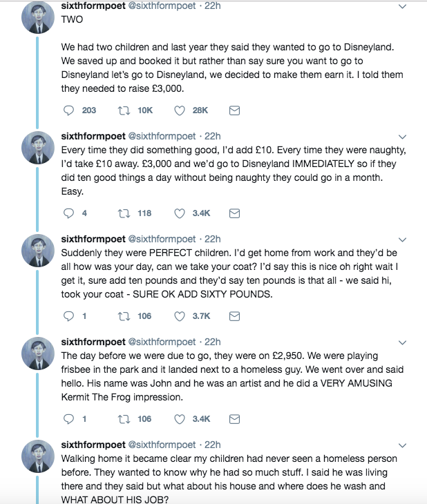
Task: Reply to the Kermit The Frog tweet
Action: (68, 419)
